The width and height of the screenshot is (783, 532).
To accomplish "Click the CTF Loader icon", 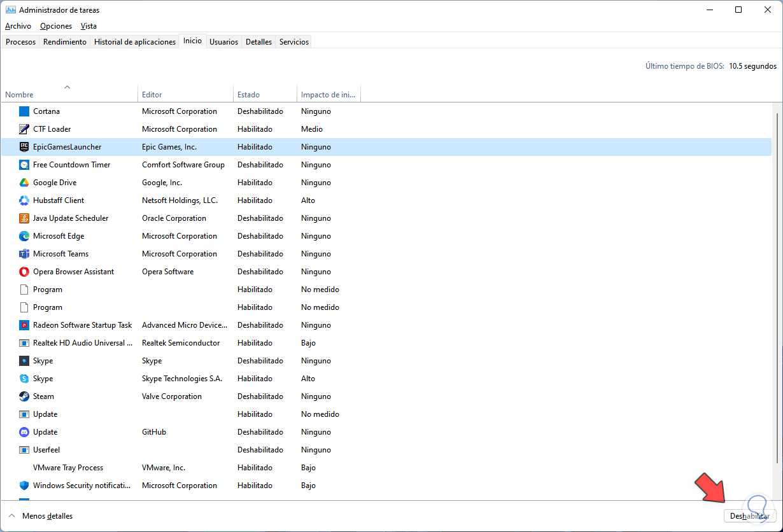I will (24, 129).
